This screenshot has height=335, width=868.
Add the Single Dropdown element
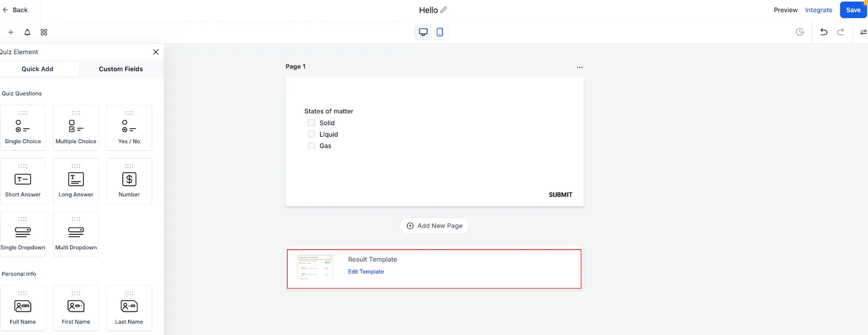pos(23,234)
